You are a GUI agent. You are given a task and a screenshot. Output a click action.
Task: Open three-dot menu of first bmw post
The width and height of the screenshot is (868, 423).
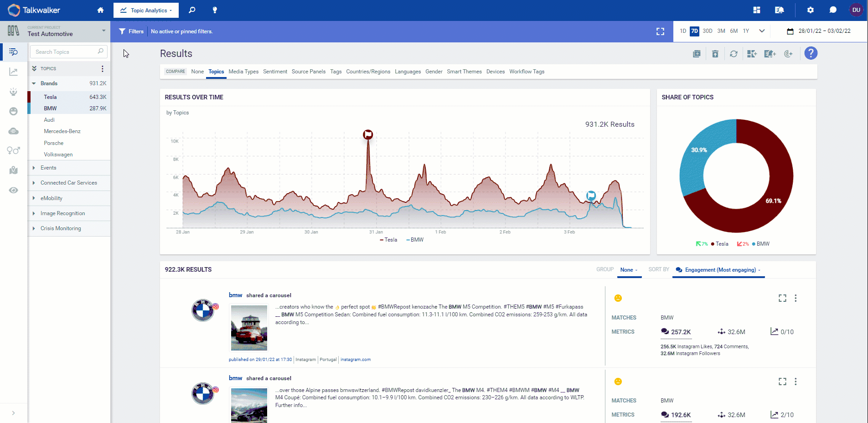click(796, 298)
